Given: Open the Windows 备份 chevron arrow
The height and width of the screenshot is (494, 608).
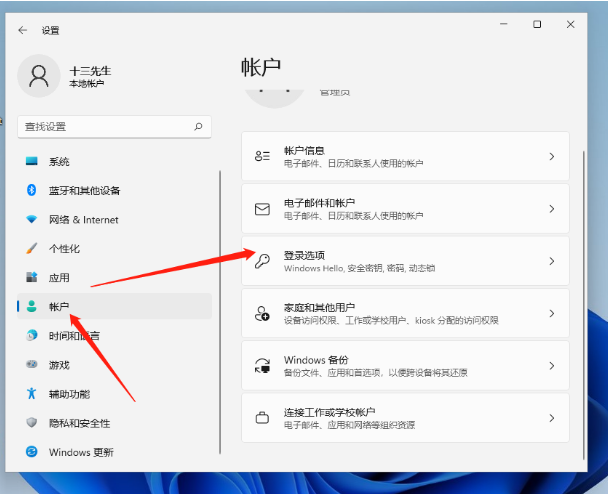Looking at the screenshot, I should [x=552, y=366].
